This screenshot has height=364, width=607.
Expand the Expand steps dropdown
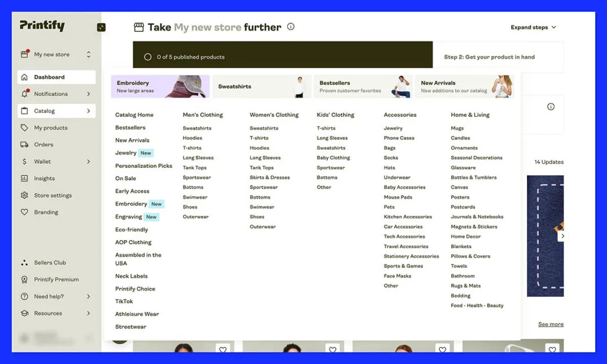[533, 27]
